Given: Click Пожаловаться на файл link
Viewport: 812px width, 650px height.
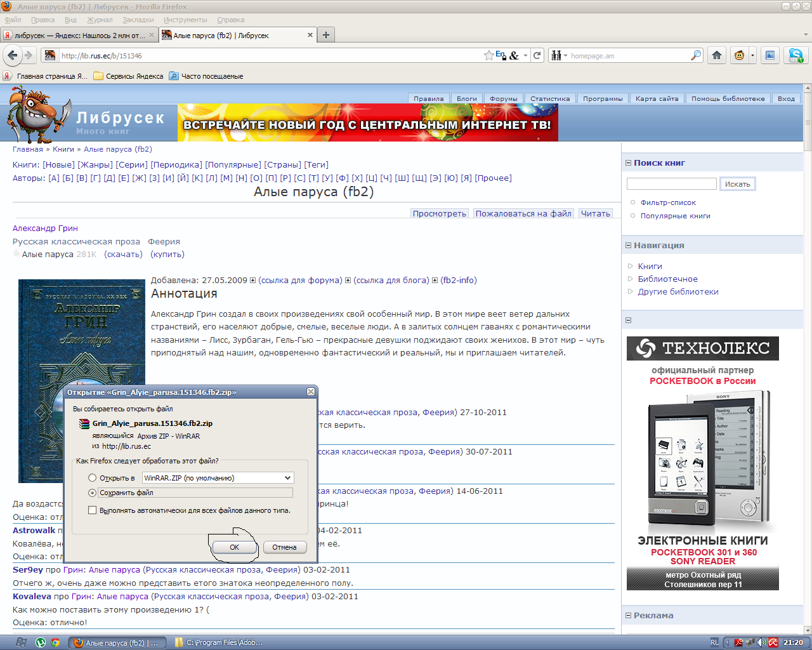Looking at the screenshot, I should [x=523, y=213].
